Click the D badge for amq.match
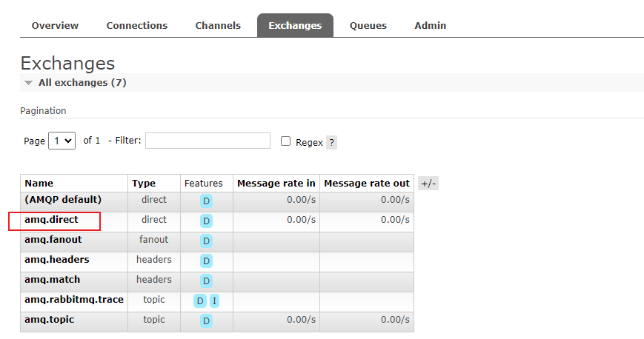644x339 pixels. pyautogui.click(x=206, y=281)
